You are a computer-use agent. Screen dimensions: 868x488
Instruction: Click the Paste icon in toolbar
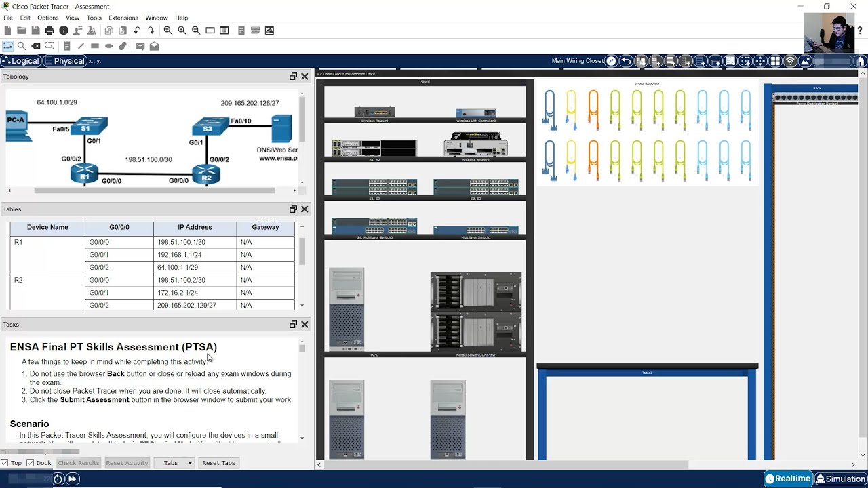(x=123, y=30)
